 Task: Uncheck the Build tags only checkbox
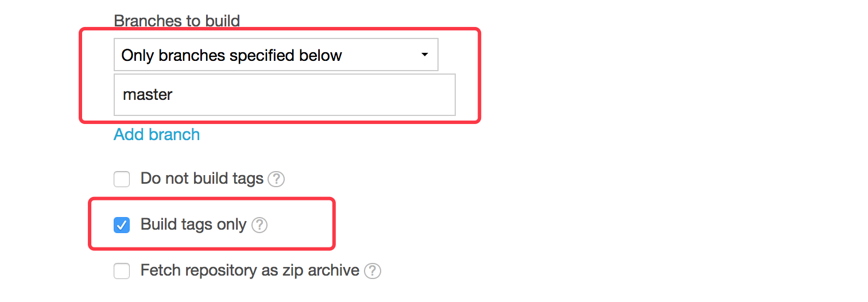pos(122,225)
